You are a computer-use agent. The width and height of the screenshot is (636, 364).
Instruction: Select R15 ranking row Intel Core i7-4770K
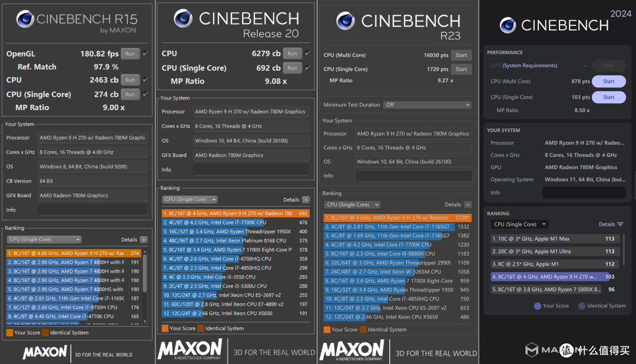pyautogui.click(x=74, y=316)
